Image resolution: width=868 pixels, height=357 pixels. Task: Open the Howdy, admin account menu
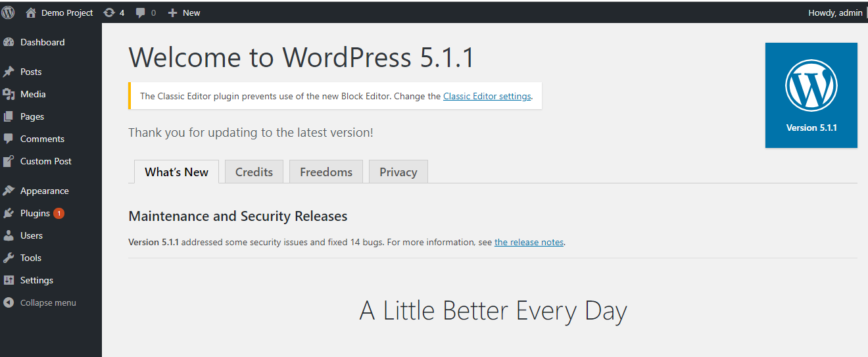pos(835,12)
